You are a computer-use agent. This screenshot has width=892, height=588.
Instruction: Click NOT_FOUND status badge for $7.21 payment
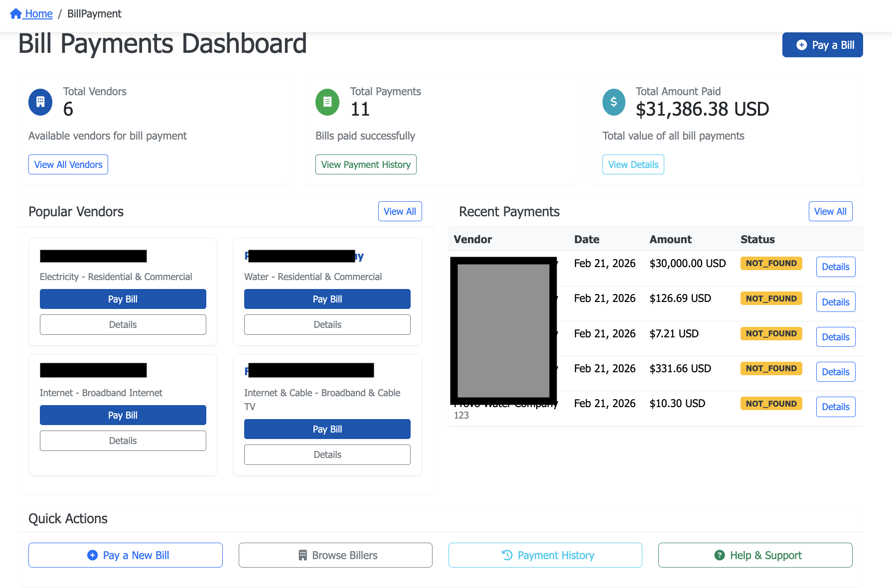pyautogui.click(x=771, y=333)
